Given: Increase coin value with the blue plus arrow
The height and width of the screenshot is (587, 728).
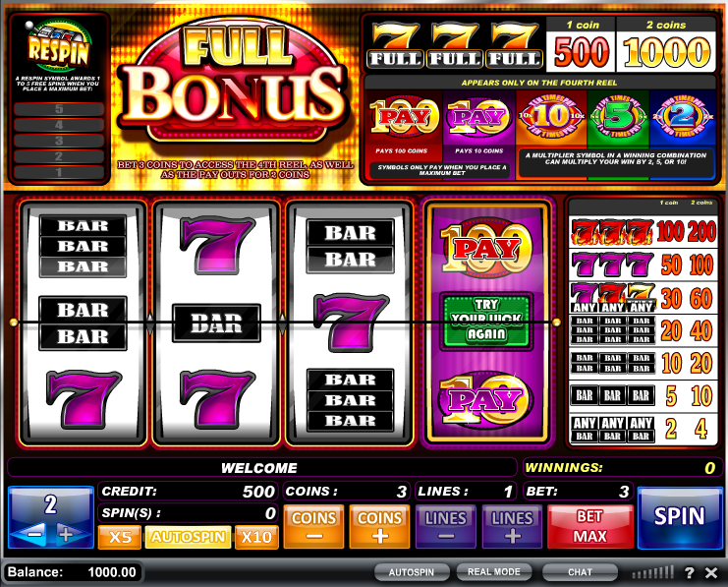Looking at the screenshot, I should 69,535.
